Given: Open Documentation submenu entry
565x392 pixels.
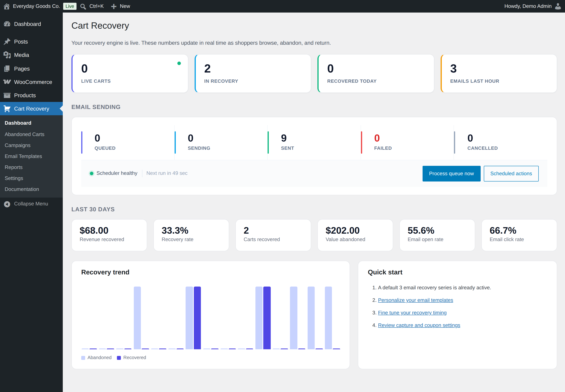Looking at the screenshot, I should click(22, 189).
